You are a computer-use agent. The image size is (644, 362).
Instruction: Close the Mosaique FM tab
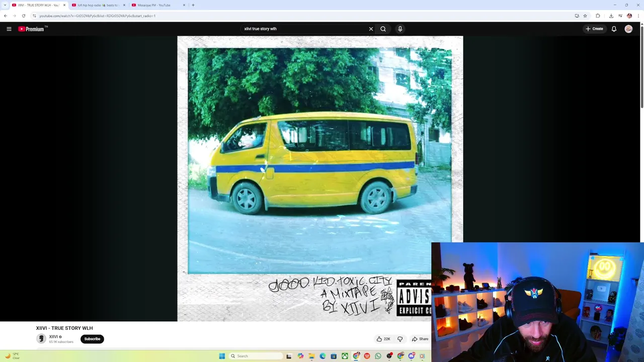coord(184,5)
